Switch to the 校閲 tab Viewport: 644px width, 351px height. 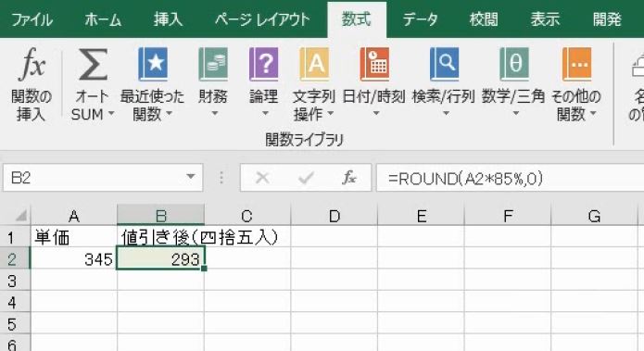coord(484,19)
